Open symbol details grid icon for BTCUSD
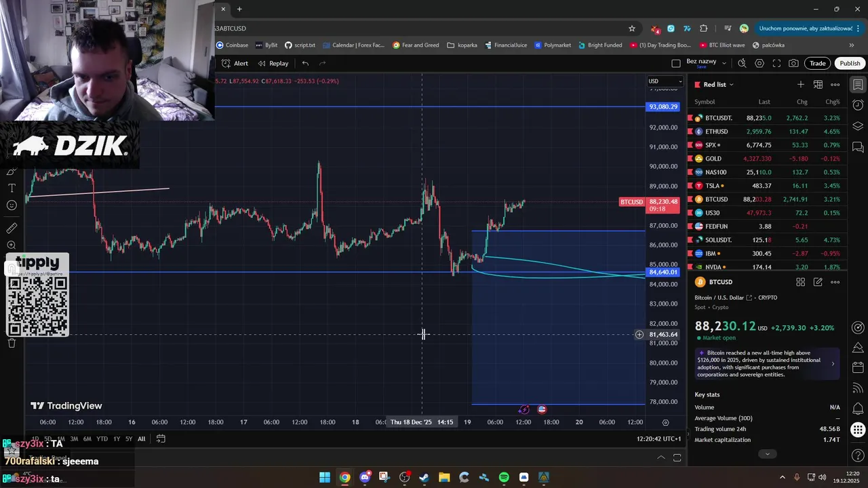Viewport: 868px width, 488px height. tap(801, 282)
